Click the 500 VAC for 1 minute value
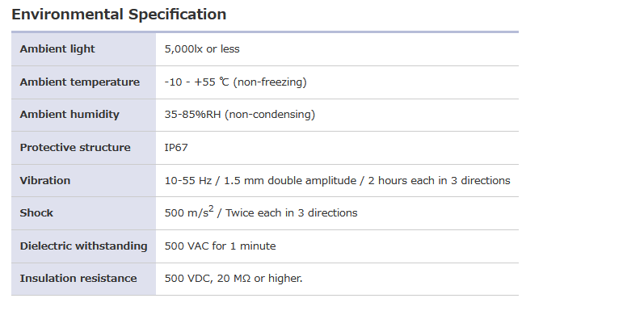 220,246
